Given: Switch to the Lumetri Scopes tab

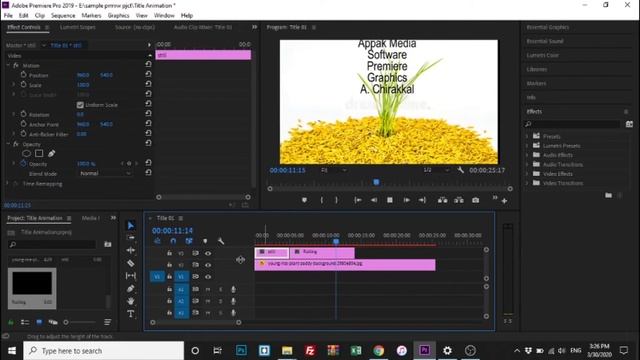Looking at the screenshot, I should coord(78,27).
